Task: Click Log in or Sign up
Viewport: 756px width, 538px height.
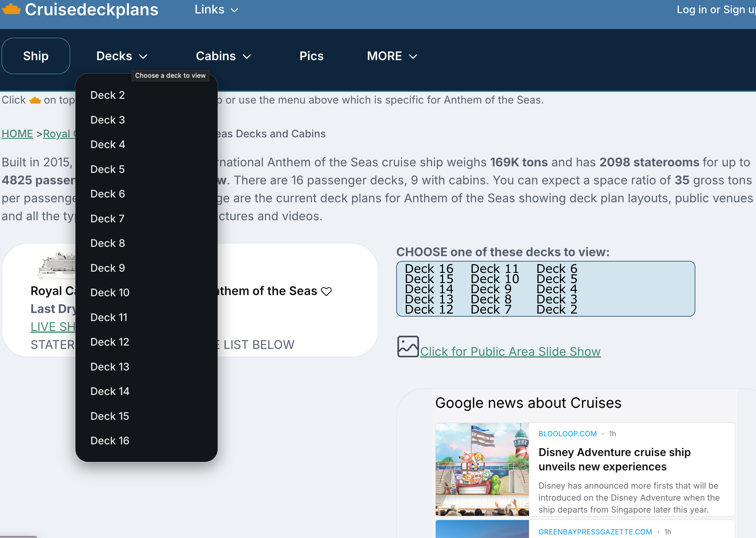Action: pyautogui.click(x=715, y=10)
